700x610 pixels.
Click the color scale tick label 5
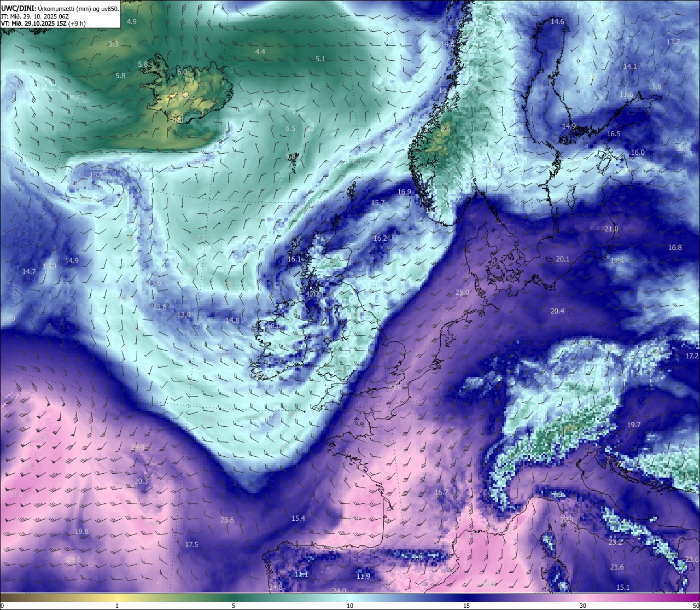[x=234, y=606]
